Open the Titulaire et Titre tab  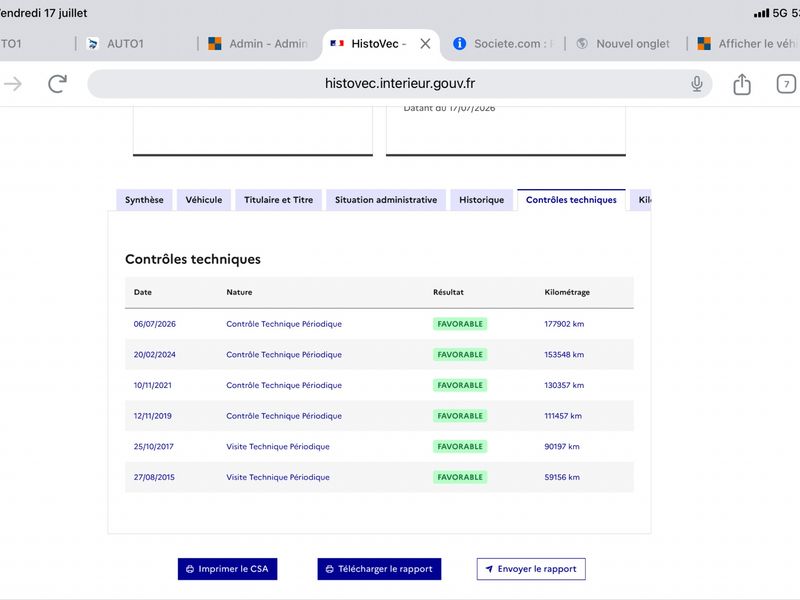coord(279,200)
